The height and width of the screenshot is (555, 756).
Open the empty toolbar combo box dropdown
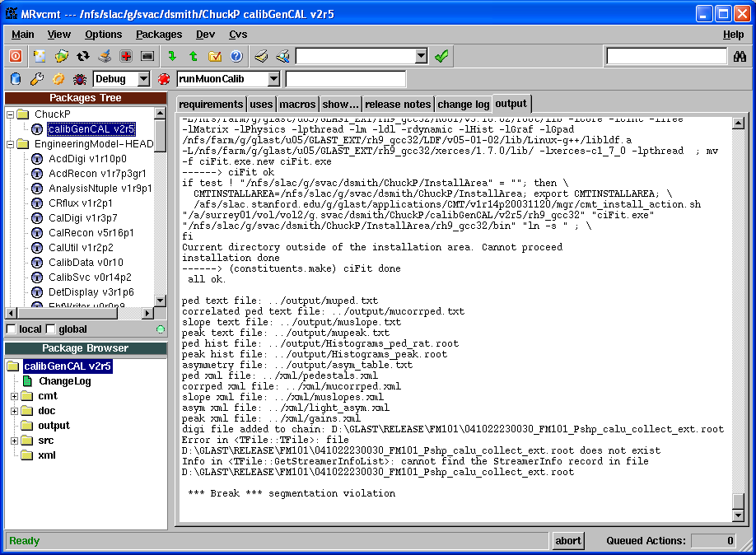click(x=421, y=57)
